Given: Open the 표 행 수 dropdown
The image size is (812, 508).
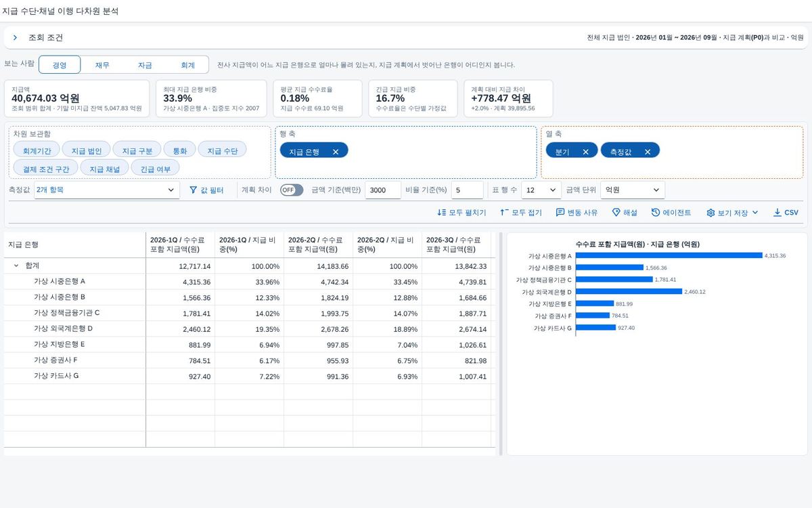Looking at the screenshot, I should click(541, 190).
